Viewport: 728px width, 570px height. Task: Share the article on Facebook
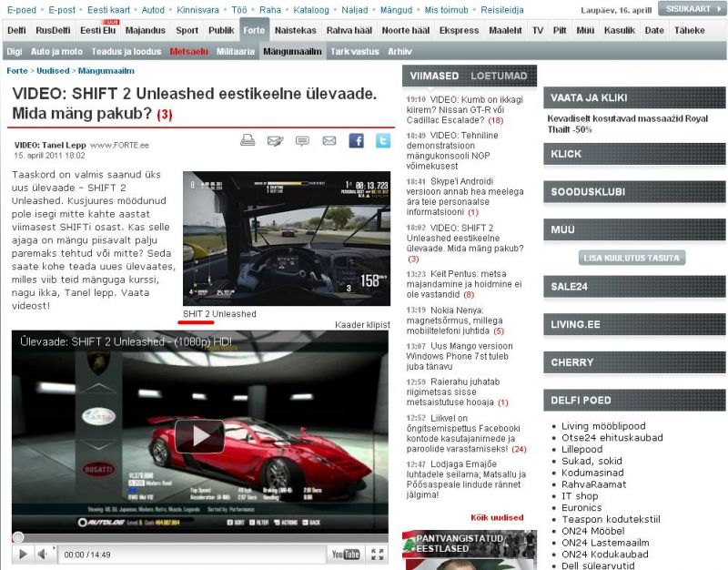point(356,140)
